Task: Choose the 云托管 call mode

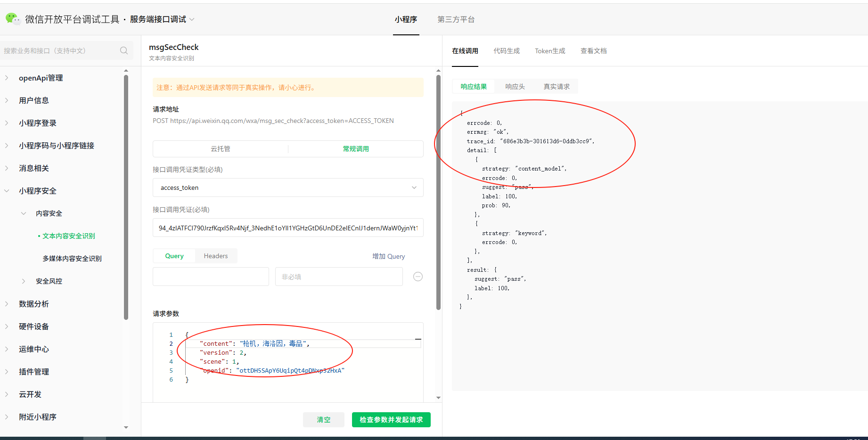Action: tap(221, 149)
